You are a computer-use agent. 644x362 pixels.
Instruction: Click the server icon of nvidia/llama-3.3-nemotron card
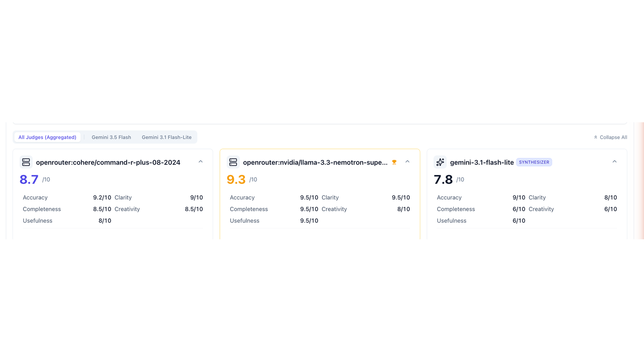pyautogui.click(x=233, y=162)
